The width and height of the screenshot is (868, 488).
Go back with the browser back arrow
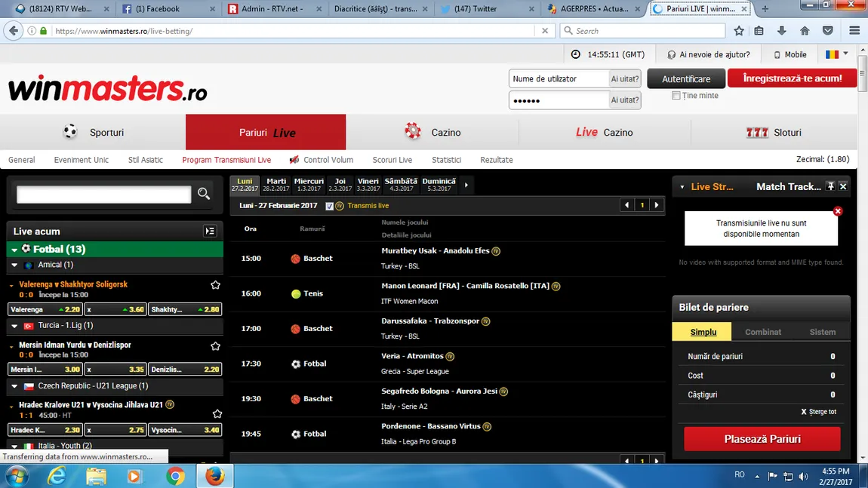[x=14, y=31]
